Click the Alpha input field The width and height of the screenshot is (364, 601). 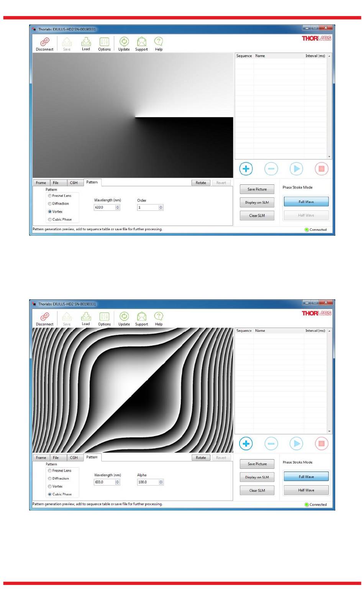pos(148,482)
